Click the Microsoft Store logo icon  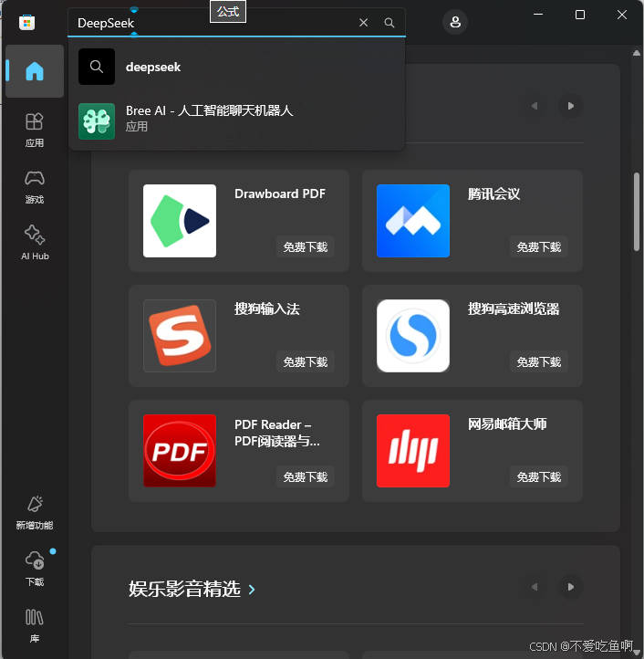26,22
